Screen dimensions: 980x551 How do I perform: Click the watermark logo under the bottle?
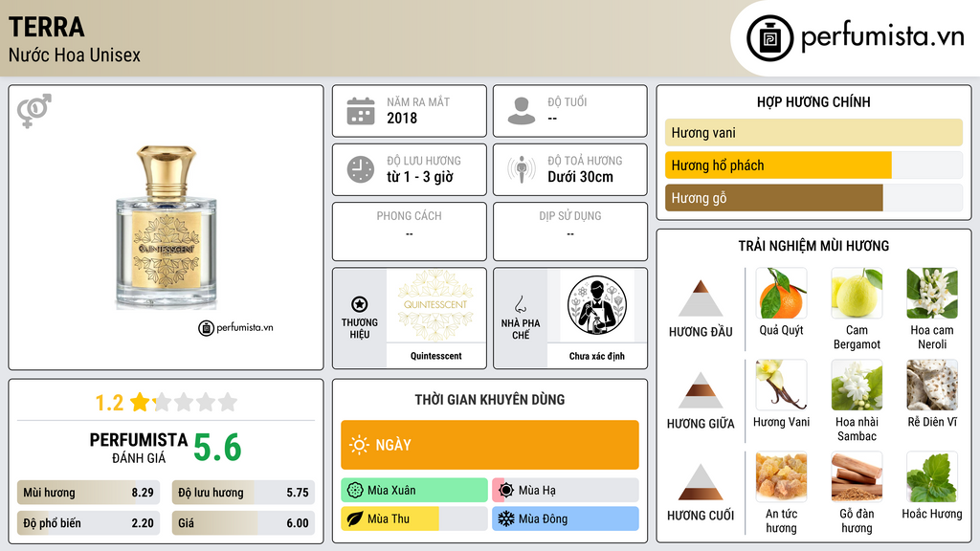point(235,327)
